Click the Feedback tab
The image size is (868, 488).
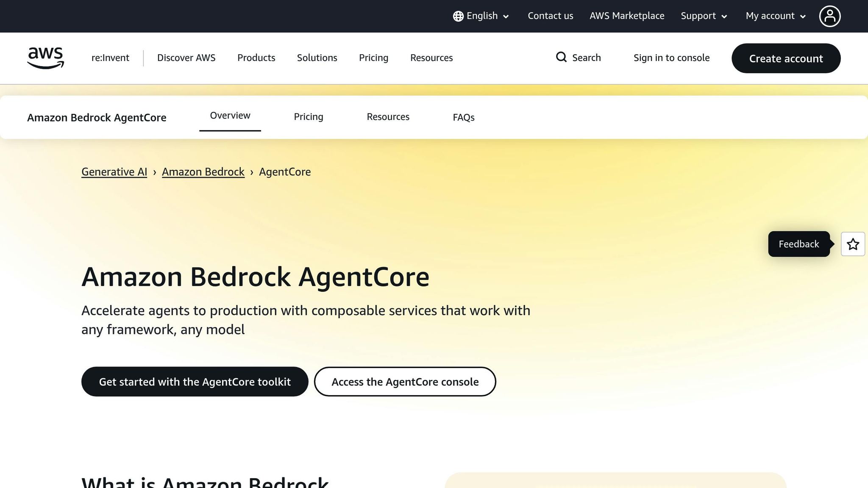798,244
